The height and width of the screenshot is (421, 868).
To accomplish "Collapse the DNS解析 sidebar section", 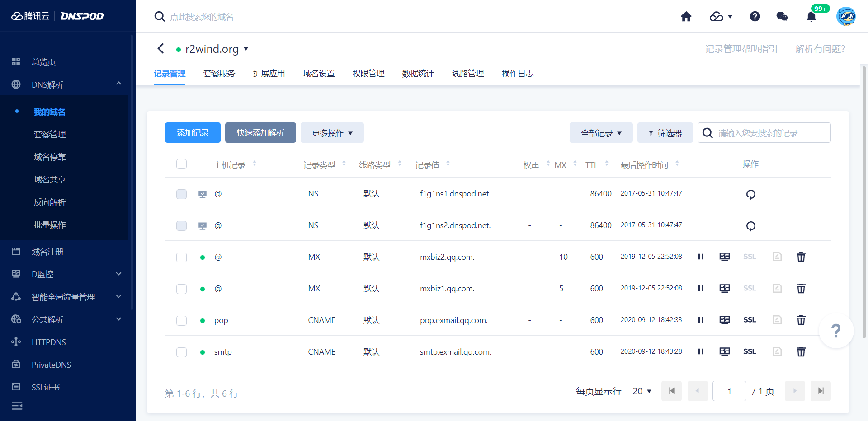I will [x=118, y=84].
